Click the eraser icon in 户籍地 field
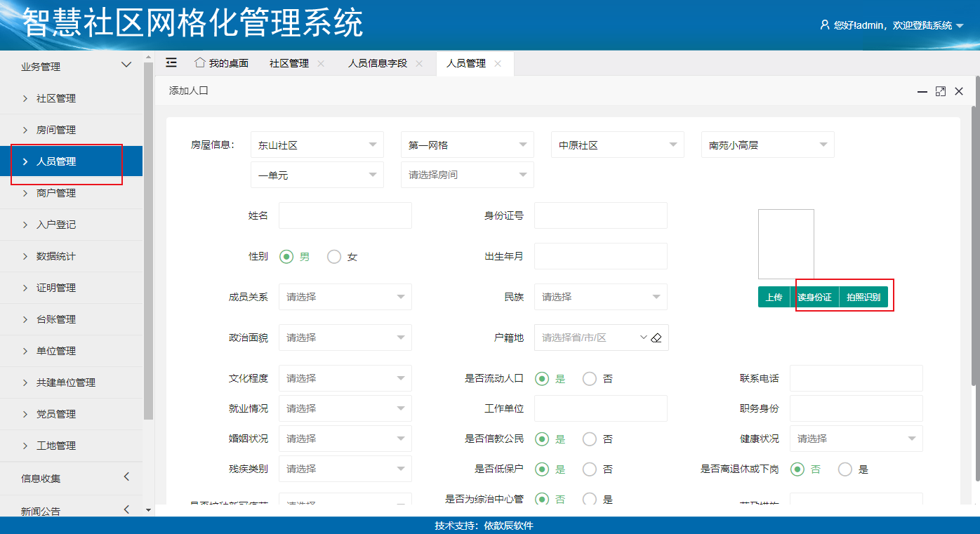The width and height of the screenshot is (980, 534). 656,338
